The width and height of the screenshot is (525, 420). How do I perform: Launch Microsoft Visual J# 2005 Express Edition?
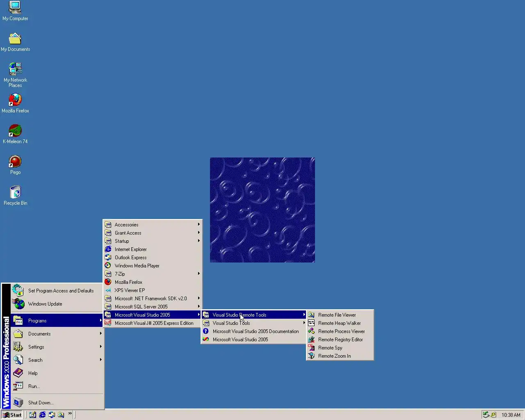click(x=153, y=323)
